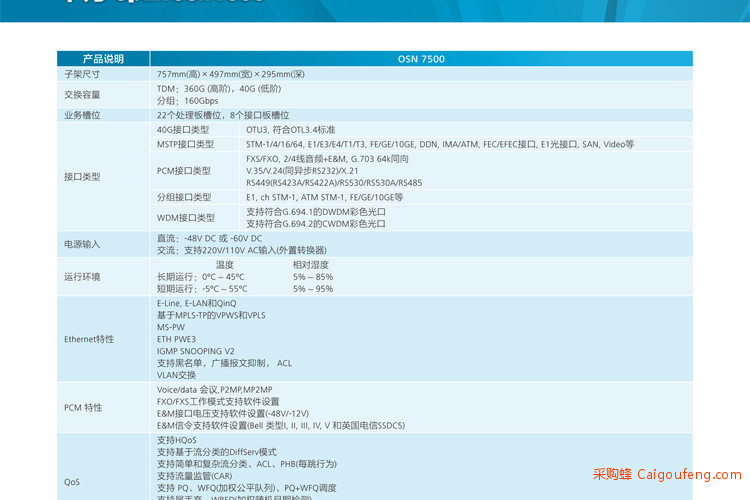Click the WDM接口类型 sub-label
Screen dimensions: 750x500
click(x=186, y=218)
